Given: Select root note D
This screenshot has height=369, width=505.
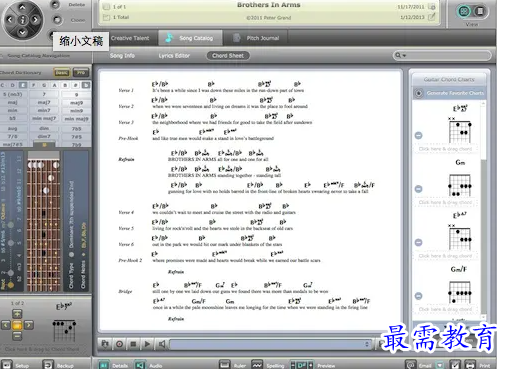Looking at the screenshot, I should [13, 85].
